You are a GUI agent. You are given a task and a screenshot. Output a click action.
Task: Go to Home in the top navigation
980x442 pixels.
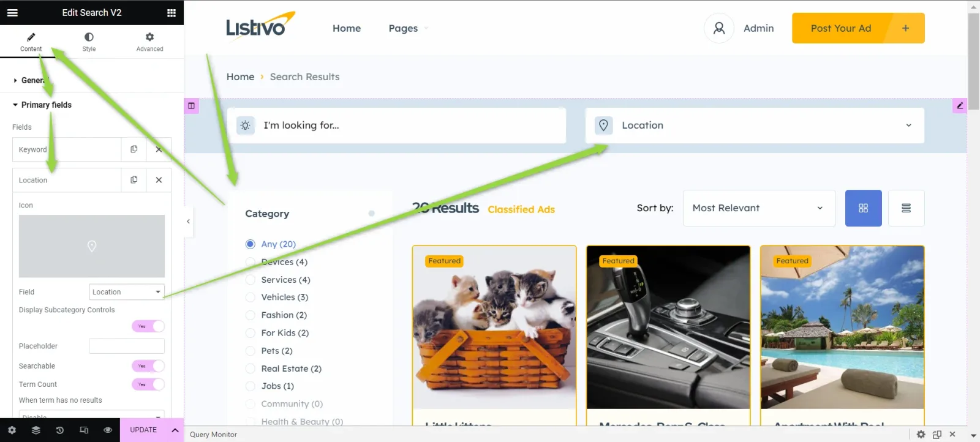click(x=347, y=28)
